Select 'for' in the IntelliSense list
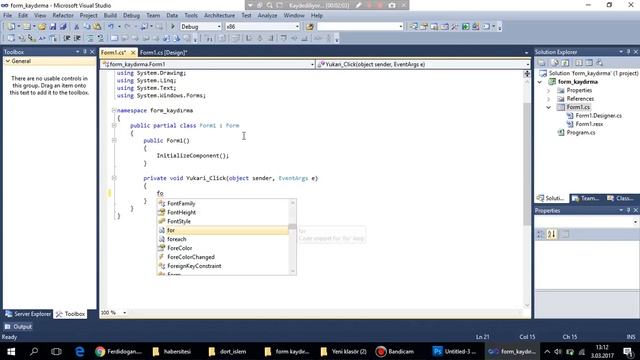This screenshot has width=640, height=360. point(223,231)
